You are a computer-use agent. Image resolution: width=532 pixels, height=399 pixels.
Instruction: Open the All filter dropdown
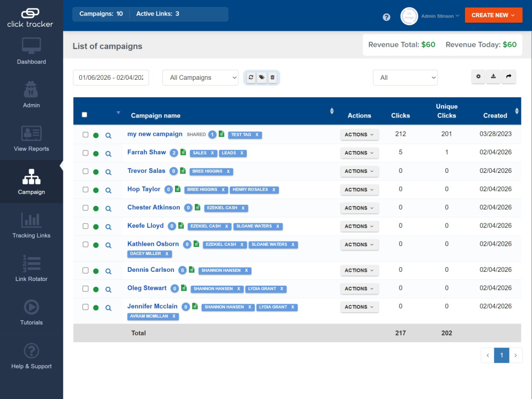click(405, 78)
